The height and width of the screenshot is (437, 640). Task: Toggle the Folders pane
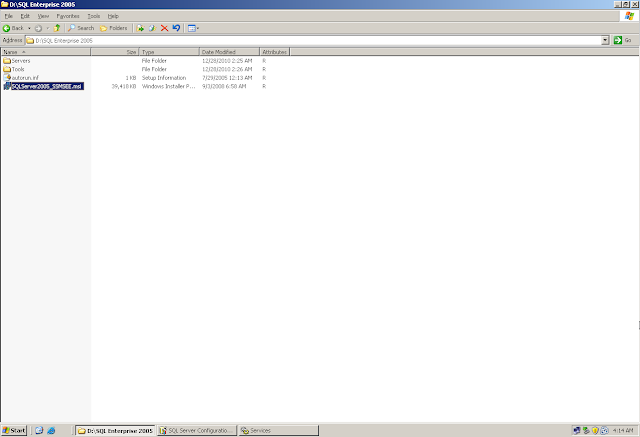(113, 28)
